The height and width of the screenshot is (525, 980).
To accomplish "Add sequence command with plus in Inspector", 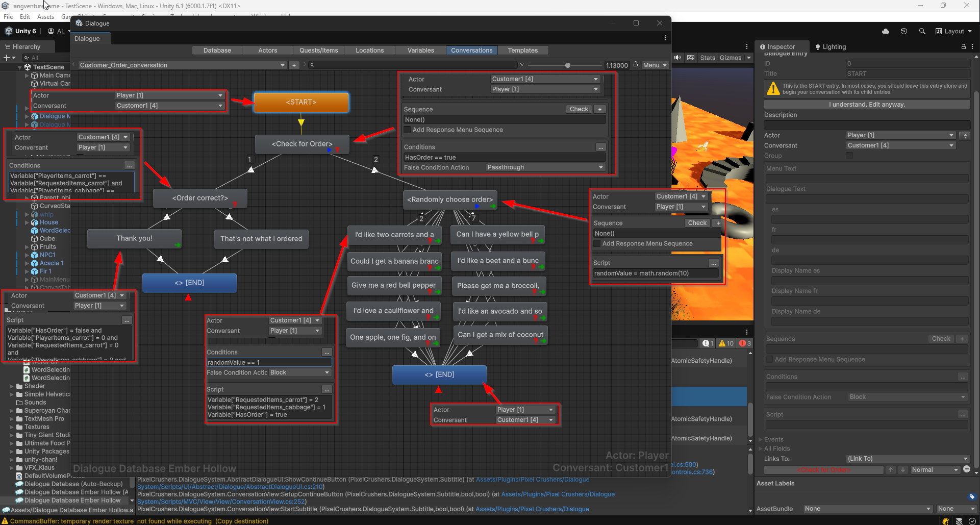I will [962, 339].
